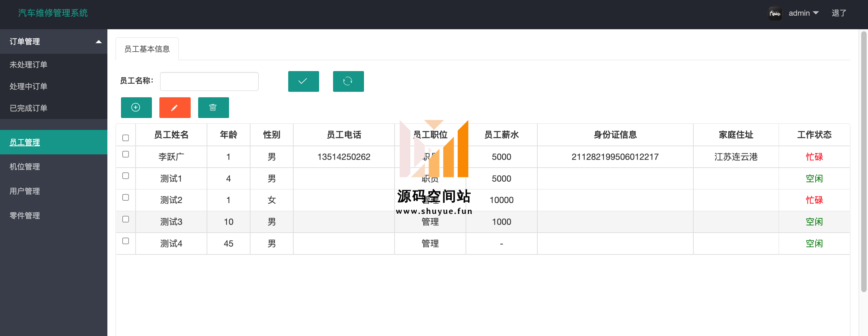Click the add employee plus icon

pos(136,107)
